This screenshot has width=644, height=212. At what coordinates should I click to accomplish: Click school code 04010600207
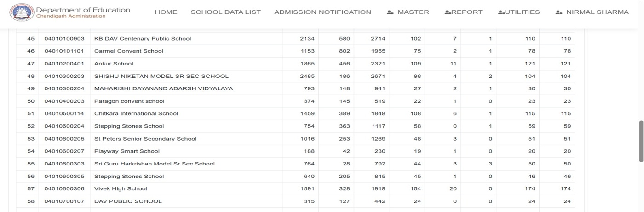(64, 151)
